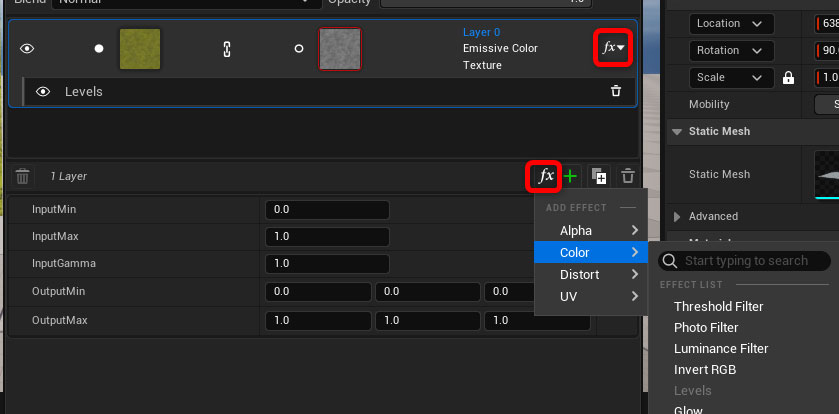The height and width of the screenshot is (414, 839).
Task: Collapse the Static Mesh section
Action: pyautogui.click(x=677, y=132)
